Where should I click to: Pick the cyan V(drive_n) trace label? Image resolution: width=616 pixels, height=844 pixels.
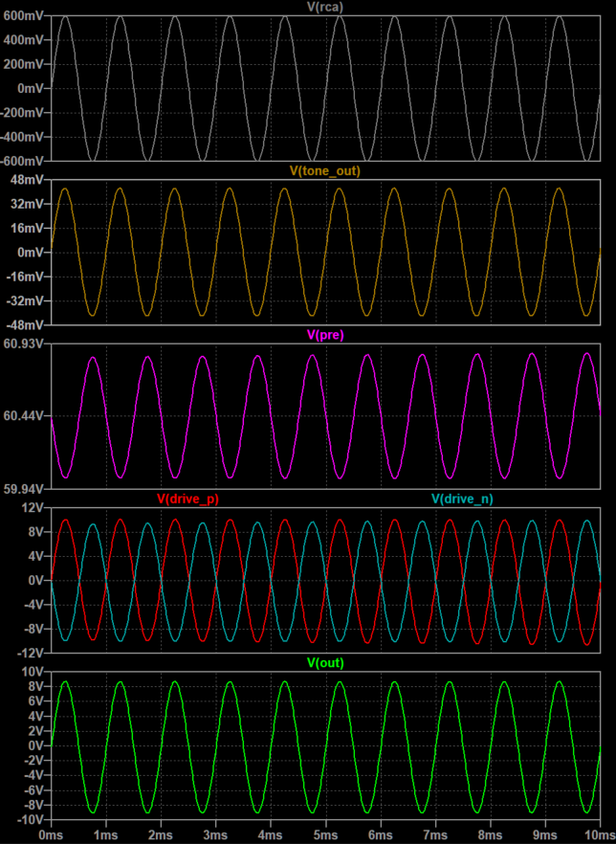[x=463, y=499]
